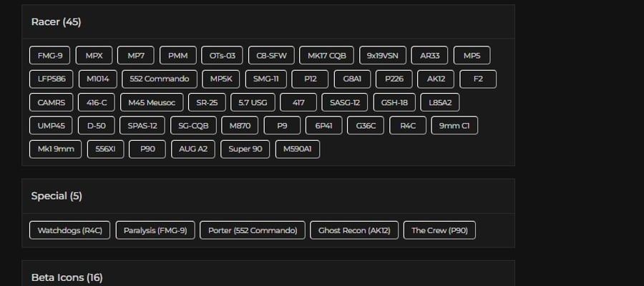Screen dimensions: 644x286
Task: Choose the MP7 tag
Action: 136,55
